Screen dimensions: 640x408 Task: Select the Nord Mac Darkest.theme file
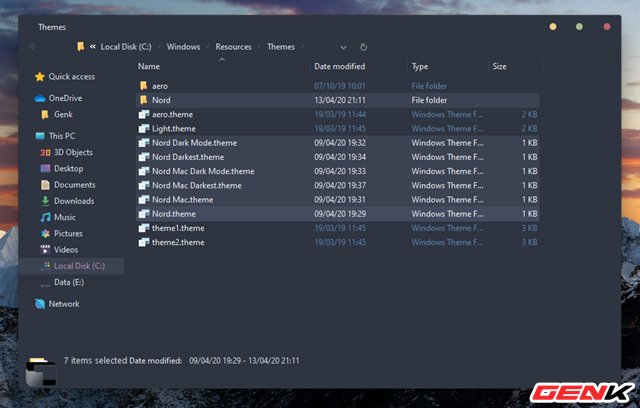point(196,185)
